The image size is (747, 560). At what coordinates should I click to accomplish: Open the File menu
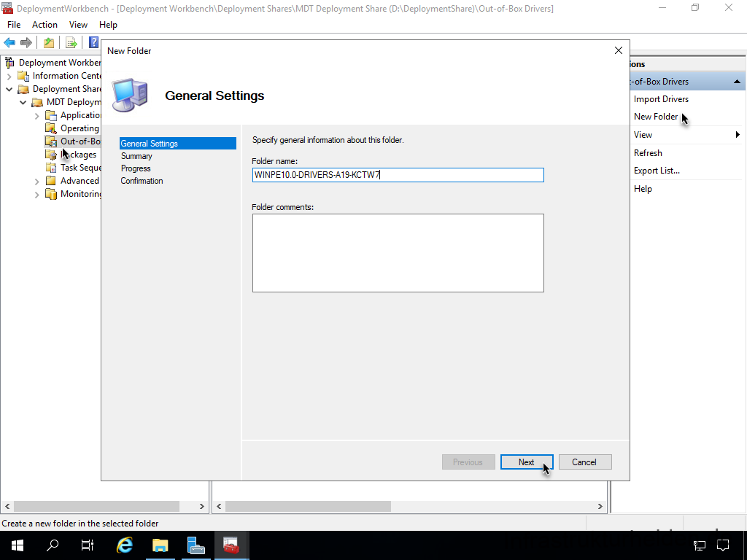[14, 25]
